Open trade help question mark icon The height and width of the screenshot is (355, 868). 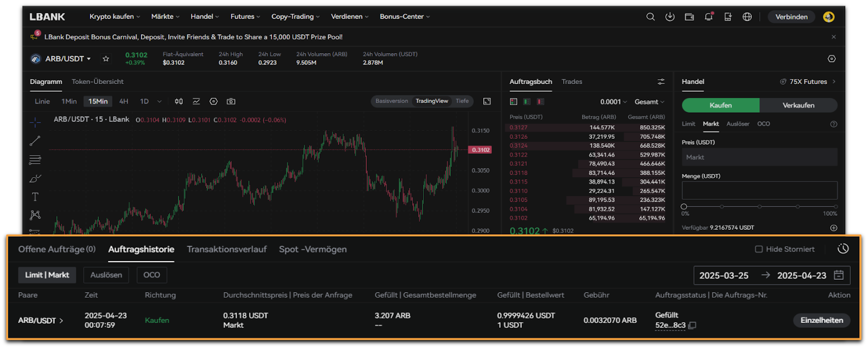(833, 124)
